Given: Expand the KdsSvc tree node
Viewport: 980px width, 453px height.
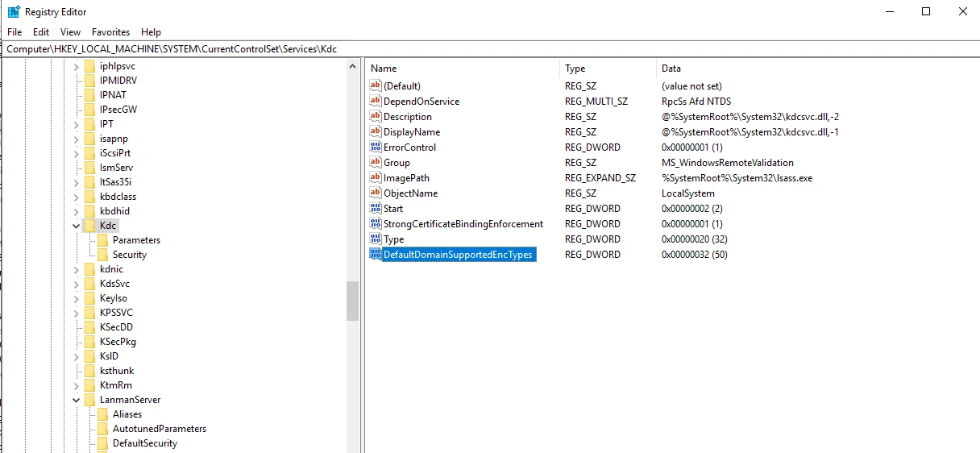Looking at the screenshot, I should pos(76,284).
